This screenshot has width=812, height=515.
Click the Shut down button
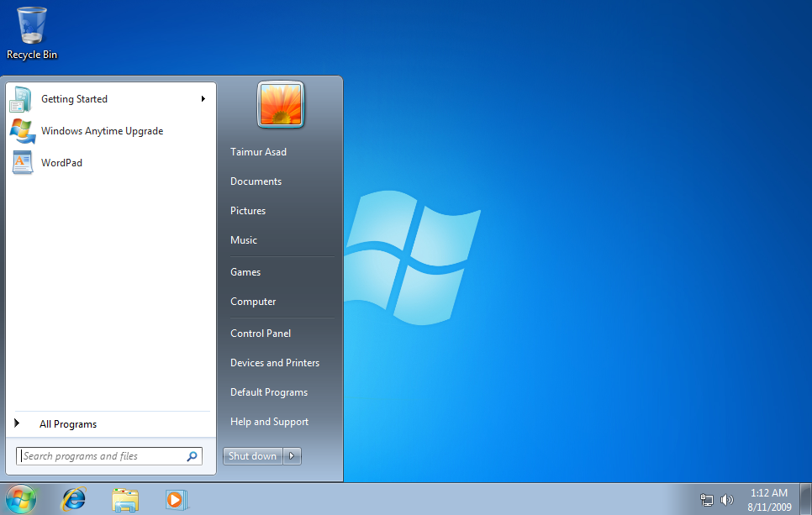tap(252, 455)
